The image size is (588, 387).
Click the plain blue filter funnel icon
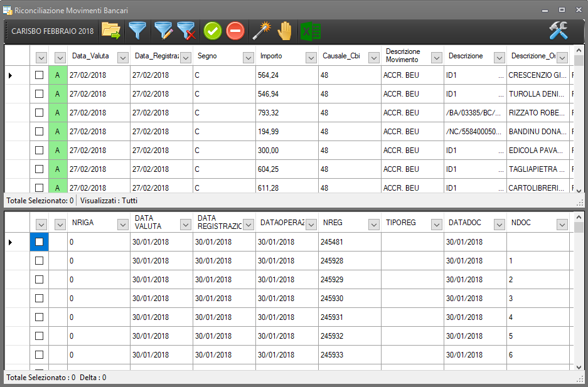(137, 30)
